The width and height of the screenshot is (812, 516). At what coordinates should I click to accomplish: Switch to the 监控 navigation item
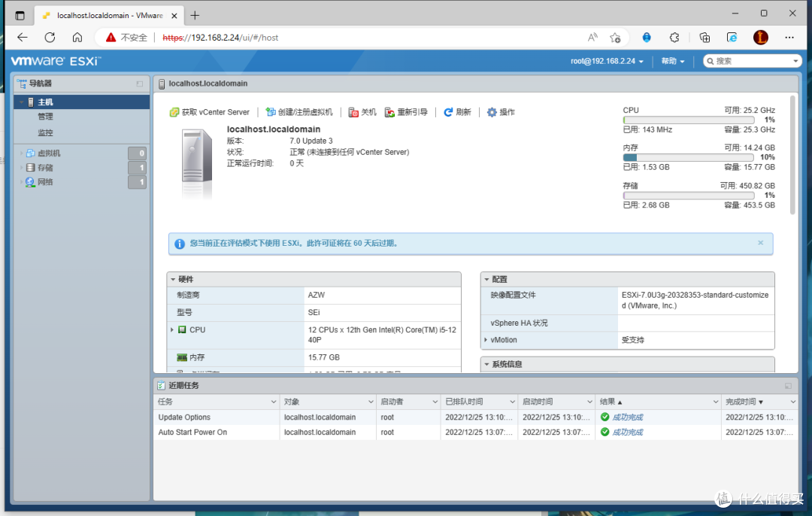47,132
